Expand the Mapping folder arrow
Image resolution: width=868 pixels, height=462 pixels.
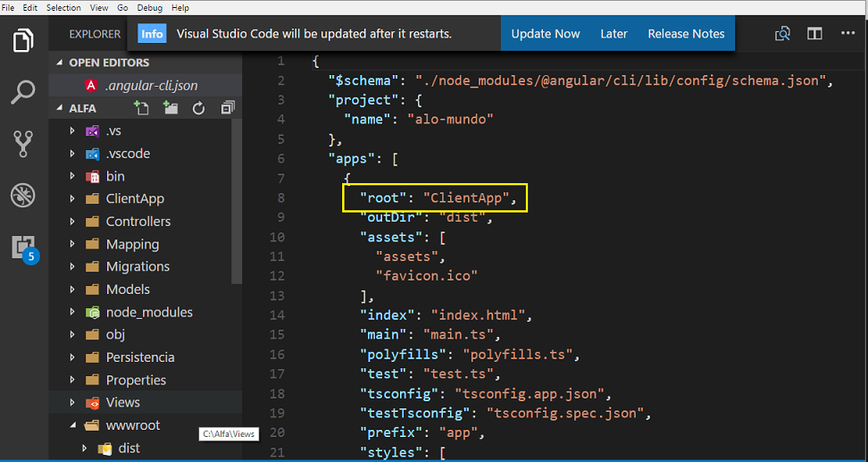tap(72, 244)
